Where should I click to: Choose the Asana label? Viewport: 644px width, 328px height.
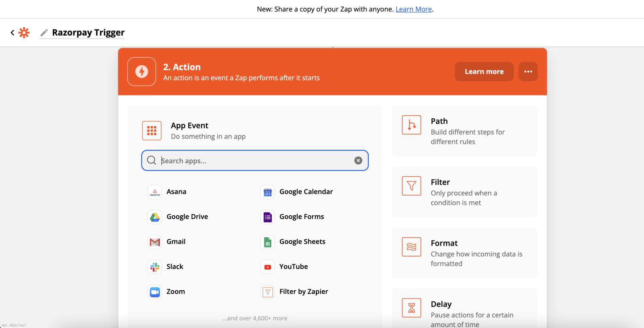click(x=176, y=192)
